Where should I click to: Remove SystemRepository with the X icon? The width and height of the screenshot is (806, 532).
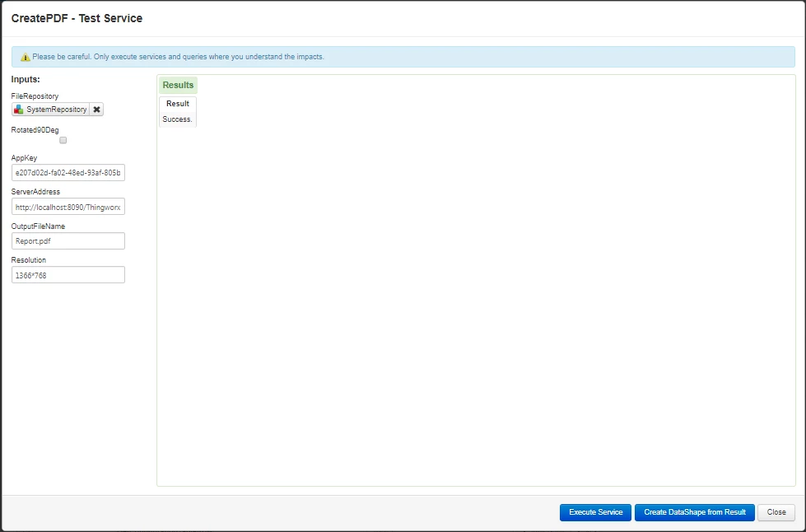pyautogui.click(x=96, y=110)
